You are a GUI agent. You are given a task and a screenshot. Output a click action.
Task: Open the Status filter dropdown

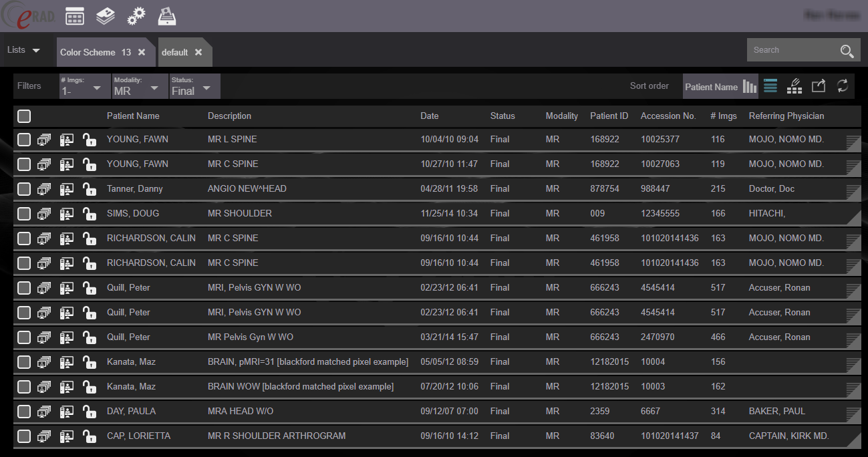point(194,87)
